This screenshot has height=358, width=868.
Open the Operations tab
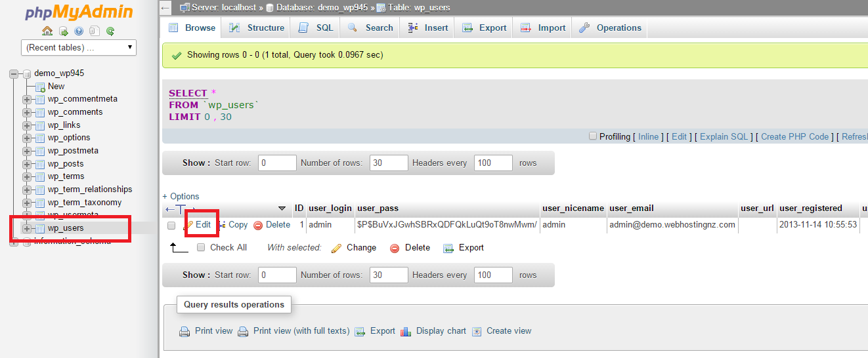click(610, 28)
